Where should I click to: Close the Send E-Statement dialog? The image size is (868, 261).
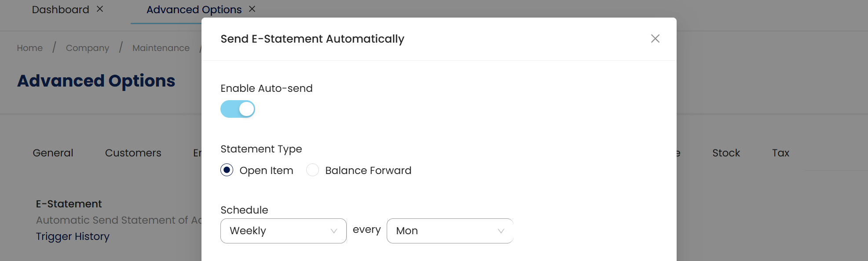pyautogui.click(x=655, y=39)
